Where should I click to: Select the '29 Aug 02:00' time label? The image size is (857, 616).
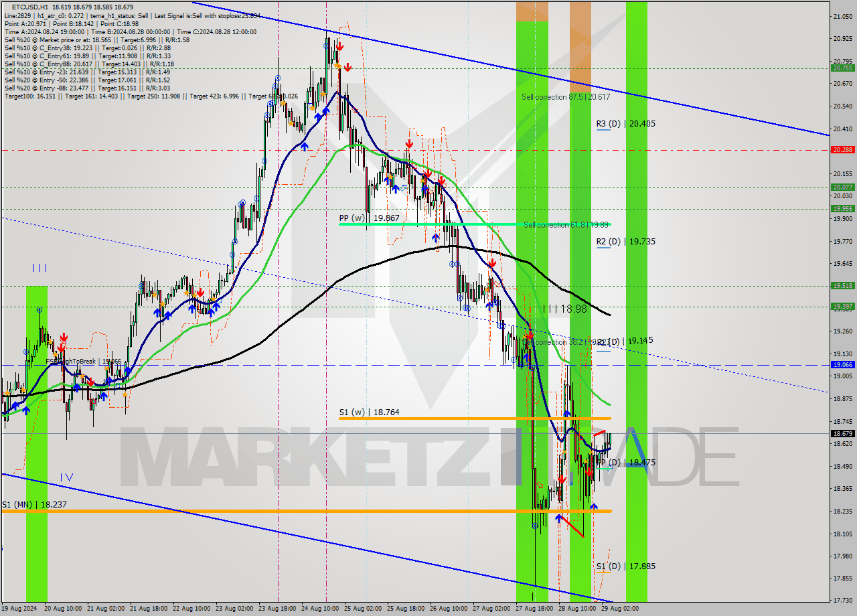point(620,609)
